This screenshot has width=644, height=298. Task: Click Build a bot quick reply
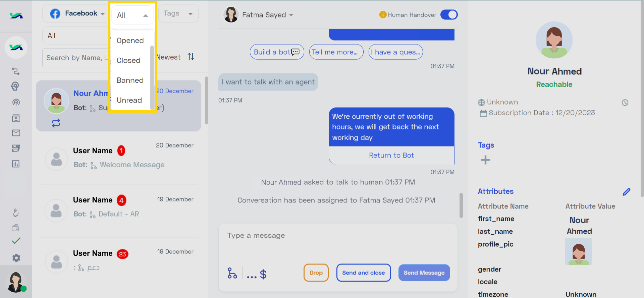(x=277, y=52)
